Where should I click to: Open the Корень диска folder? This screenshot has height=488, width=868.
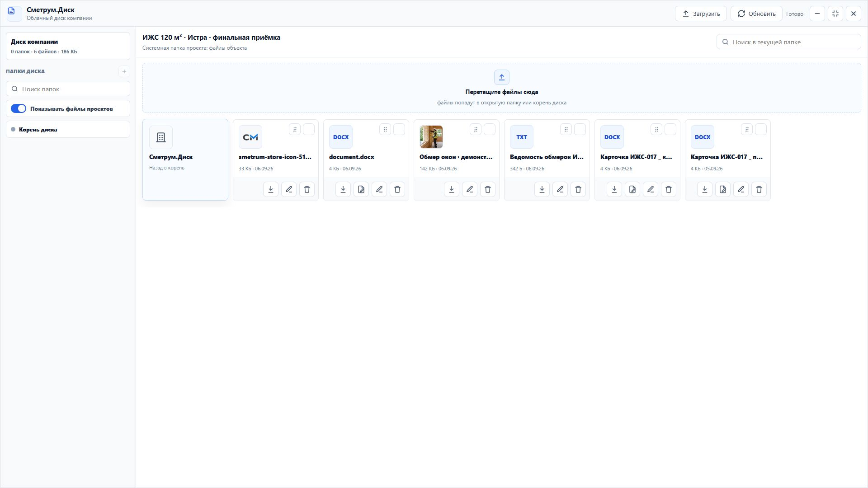[x=68, y=129]
